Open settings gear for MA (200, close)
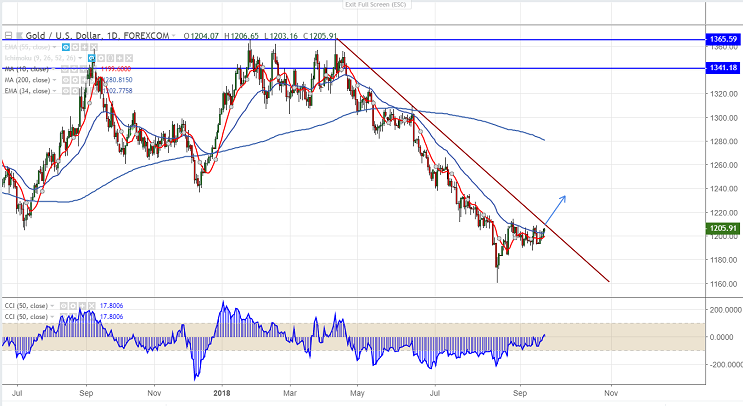This screenshot has width=743, height=406. point(75,80)
